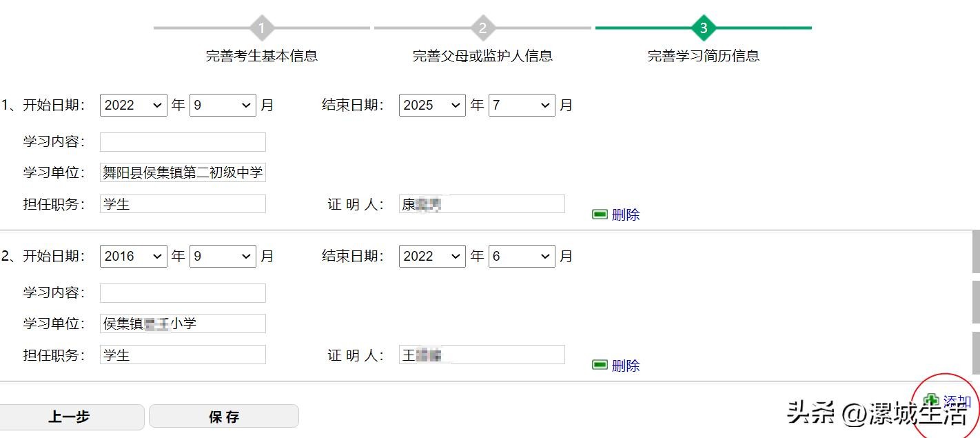Click 删除 link for the first record
Screen dimensions: 980x438
pos(626,215)
